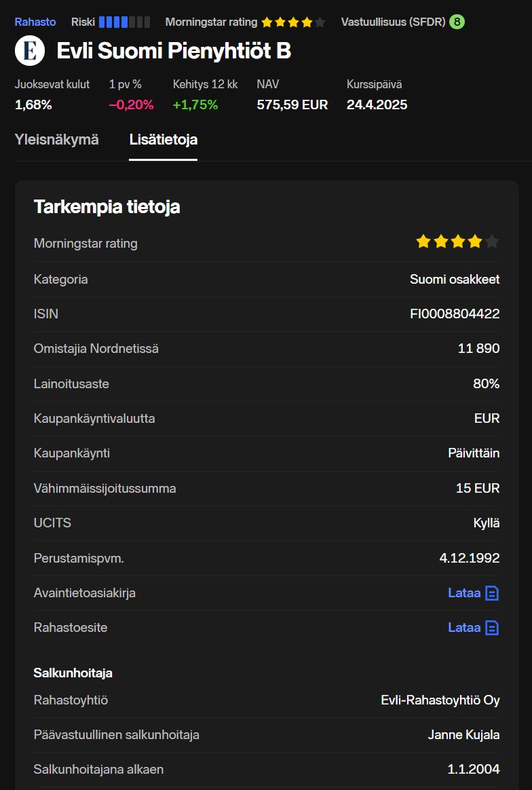Click the portfolio manager name Janne Kujala
This screenshot has height=790, width=532.
[x=463, y=735]
